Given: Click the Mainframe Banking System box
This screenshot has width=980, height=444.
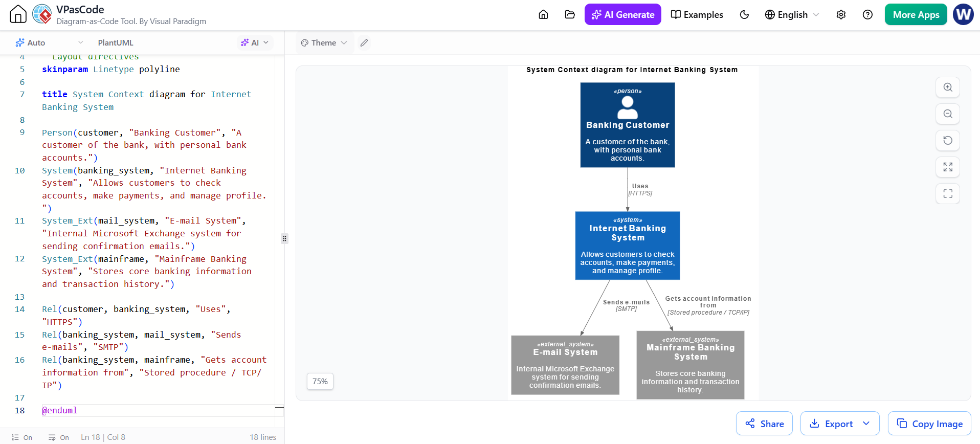Looking at the screenshot, I should (691, 365).
